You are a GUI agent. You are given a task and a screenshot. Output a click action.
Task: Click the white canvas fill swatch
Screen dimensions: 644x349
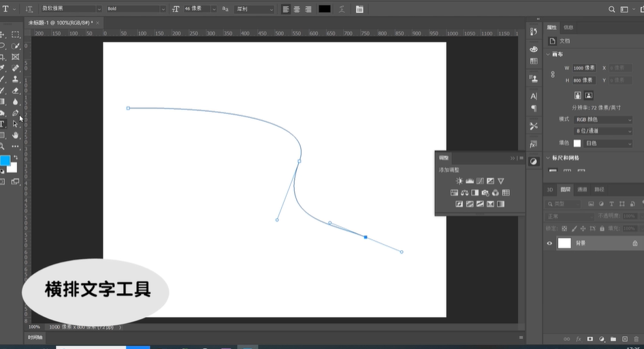point(577,143)
